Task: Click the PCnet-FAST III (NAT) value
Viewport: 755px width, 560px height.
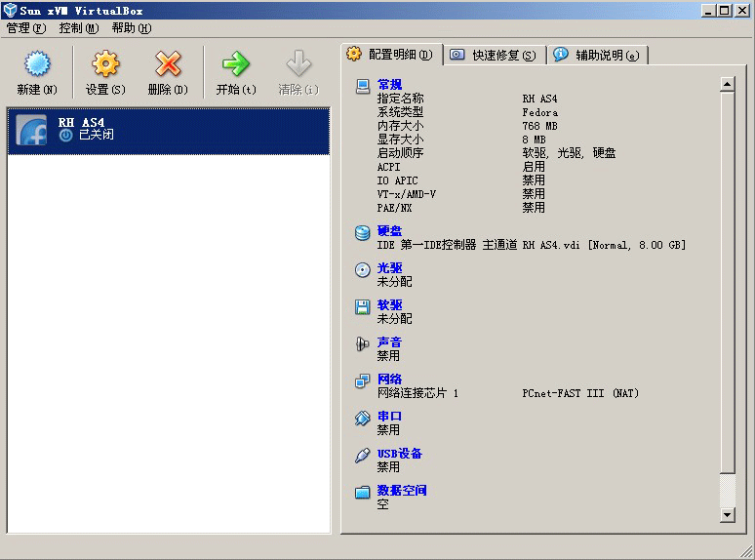Action: [x=580, y=393]
